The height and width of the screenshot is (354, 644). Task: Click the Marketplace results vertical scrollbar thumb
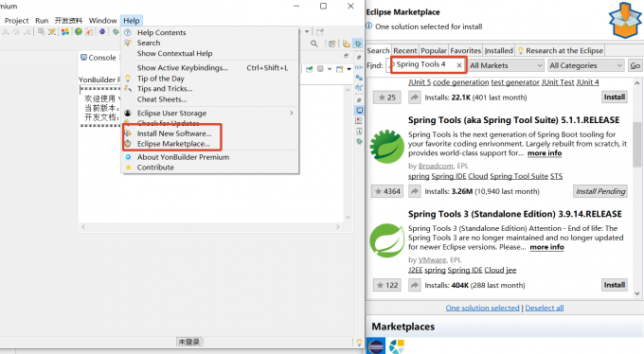(x=636, y=144)
